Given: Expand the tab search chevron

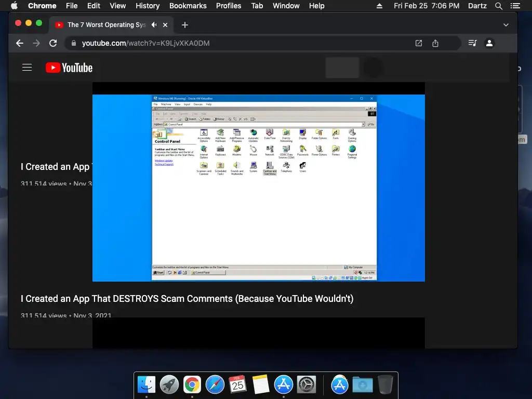Looking at the screenshot, I should click(x=506, y=25).
